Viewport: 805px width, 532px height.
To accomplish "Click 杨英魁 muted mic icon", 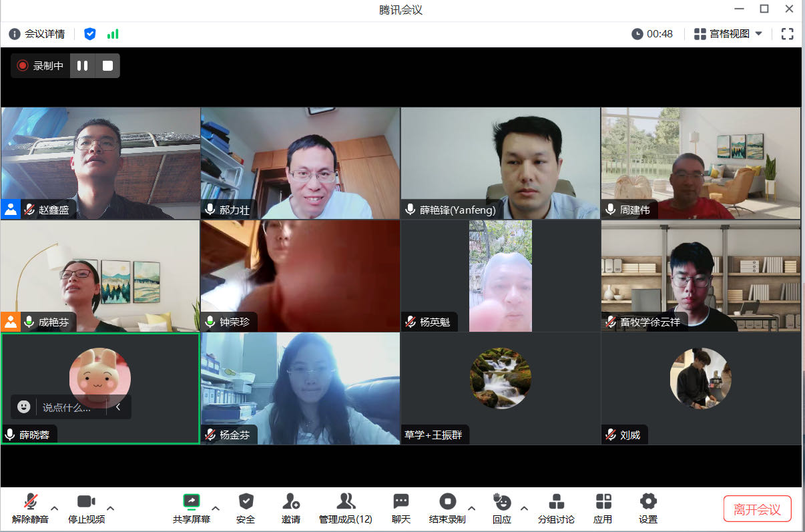I will (411, 322).
